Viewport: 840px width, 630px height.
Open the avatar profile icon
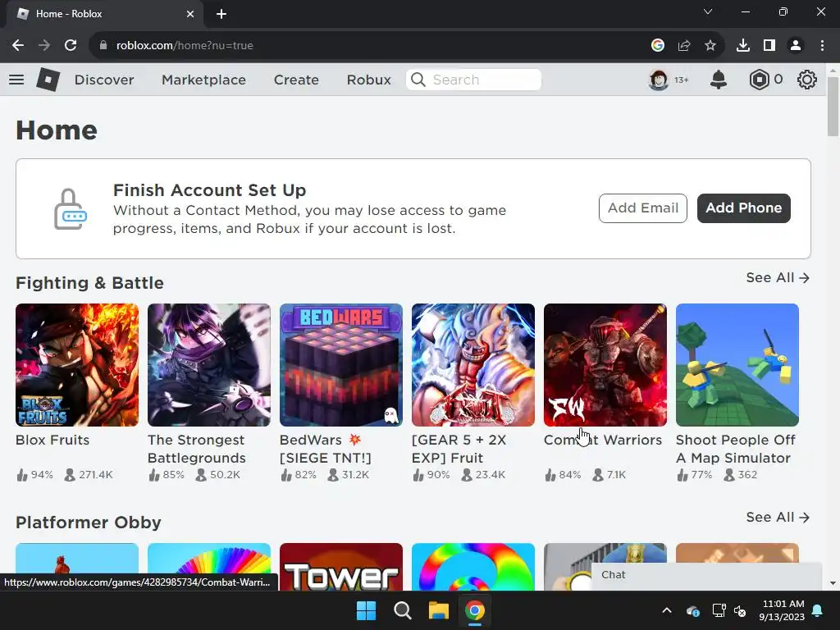(659, 80)
